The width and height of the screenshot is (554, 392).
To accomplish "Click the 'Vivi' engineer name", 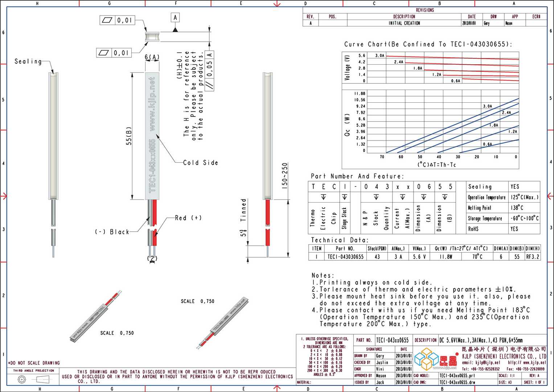I will click(379, 369).
